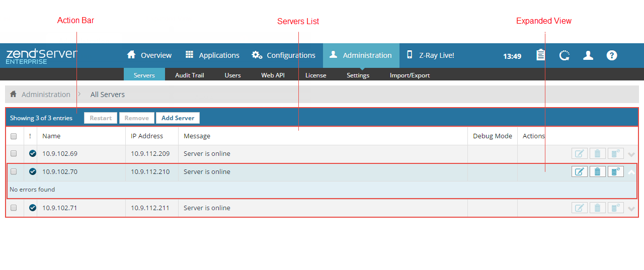Expand details for server 10.9.102.71
Image resolution: width=644 pixels, height=270 pixels.
pyautogui.click(x=631, y=209)
